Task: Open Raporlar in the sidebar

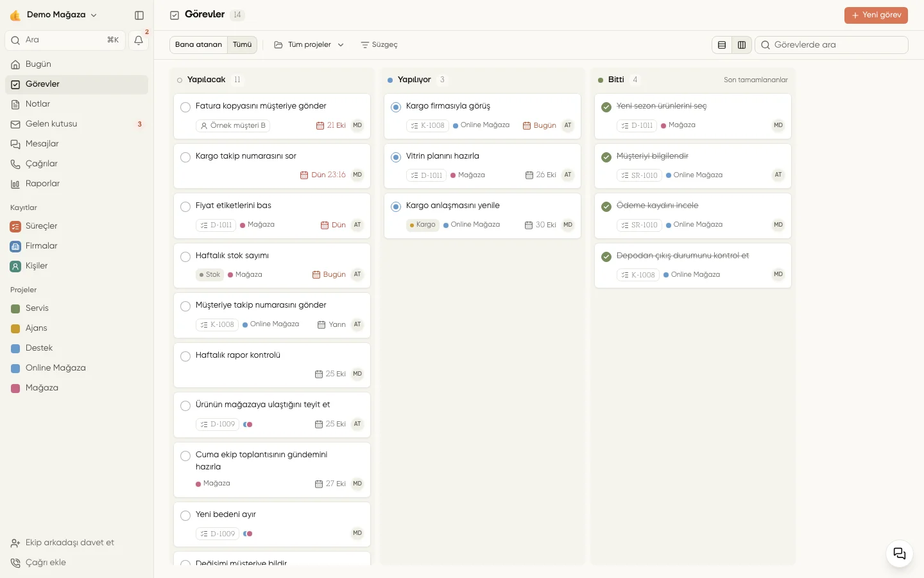Action: coord(77,184)
